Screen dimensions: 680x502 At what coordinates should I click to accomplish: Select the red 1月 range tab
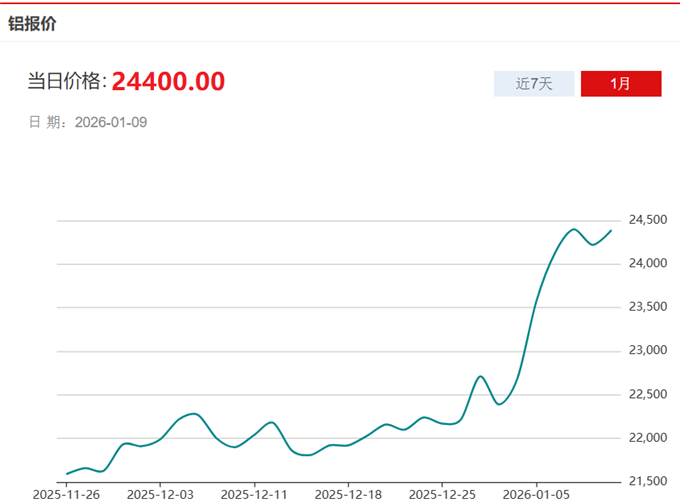[x=621, y=84]
